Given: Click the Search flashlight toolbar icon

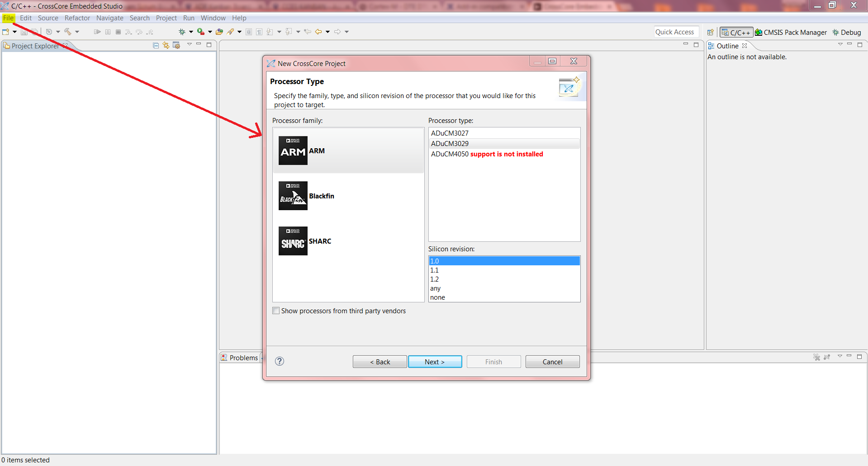Looking at the screenshot, I should (x=231, y=32).
